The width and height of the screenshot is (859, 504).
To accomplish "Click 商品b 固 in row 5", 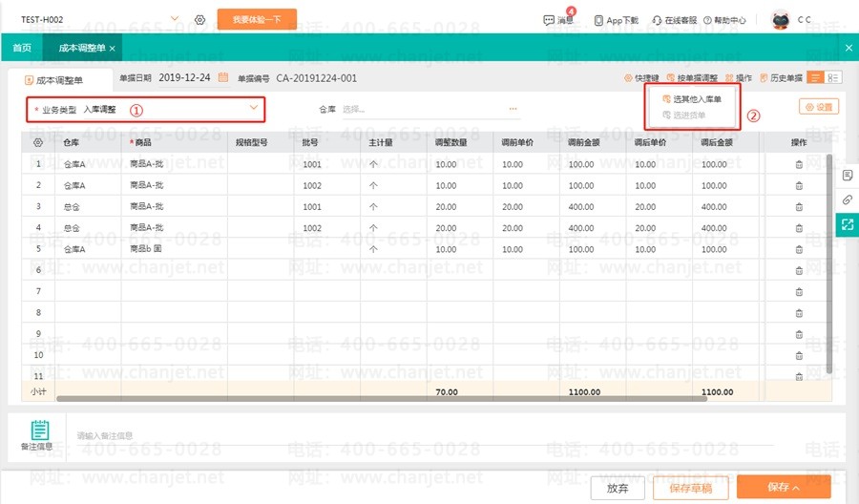I will pos(146,249).
